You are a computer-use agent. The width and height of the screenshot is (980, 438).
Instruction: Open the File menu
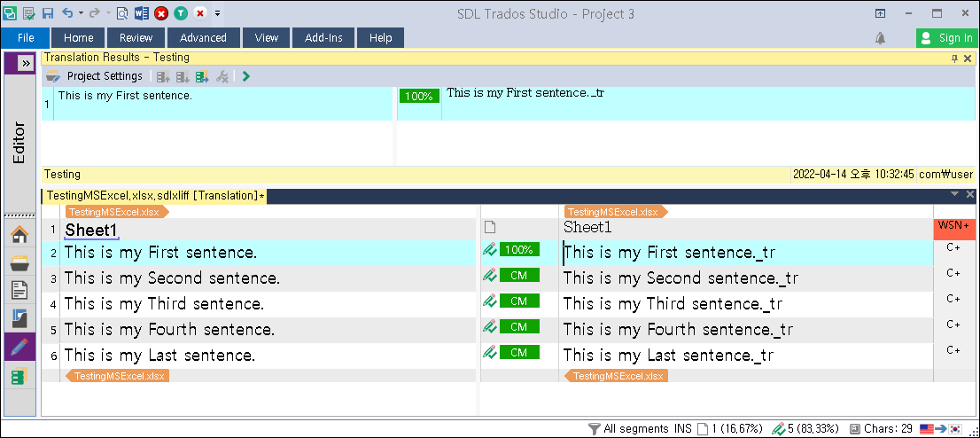point(26,37)
